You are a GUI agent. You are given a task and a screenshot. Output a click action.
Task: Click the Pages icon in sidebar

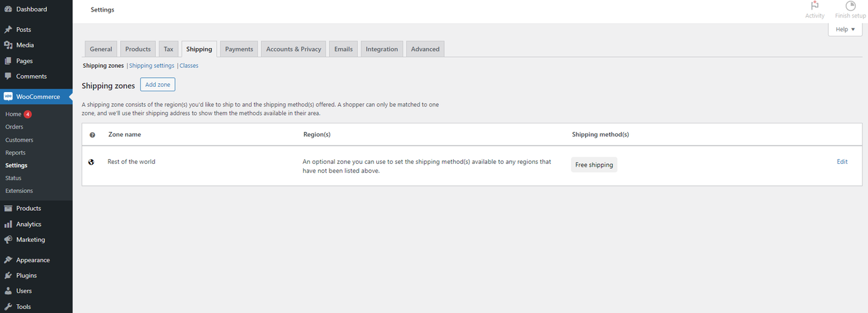pyautogui.click(x=8, y=61)
